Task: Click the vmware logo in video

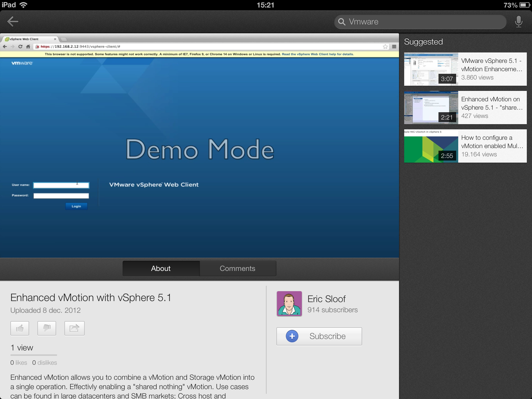Action: (x=22, y=63)
